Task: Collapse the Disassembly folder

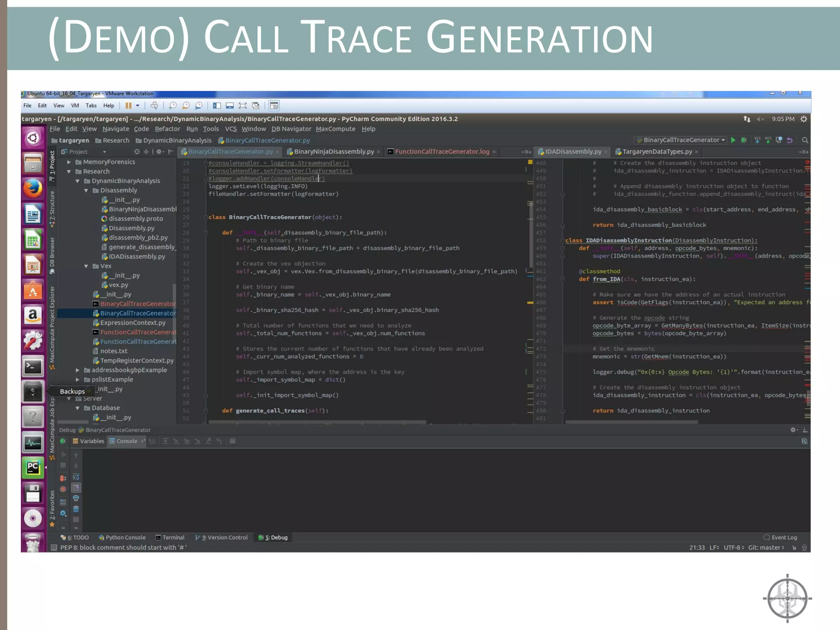Action: (x=86, y=190)
